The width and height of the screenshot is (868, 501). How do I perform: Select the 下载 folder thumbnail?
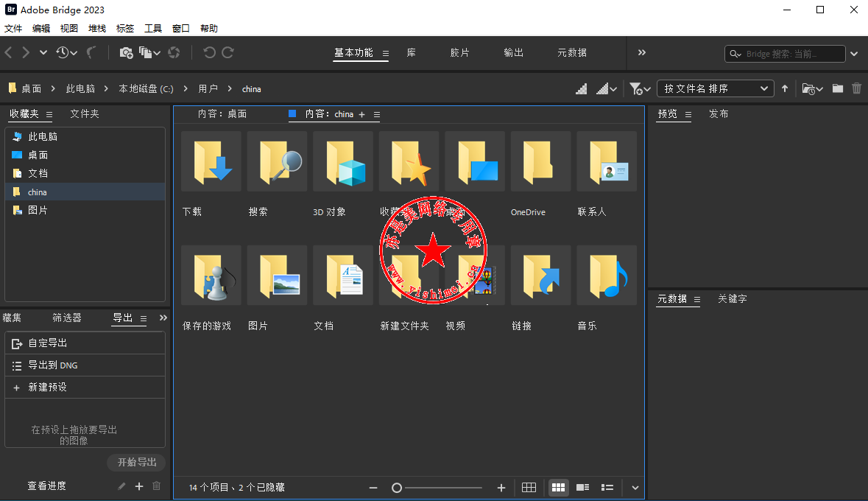point(211,161)
